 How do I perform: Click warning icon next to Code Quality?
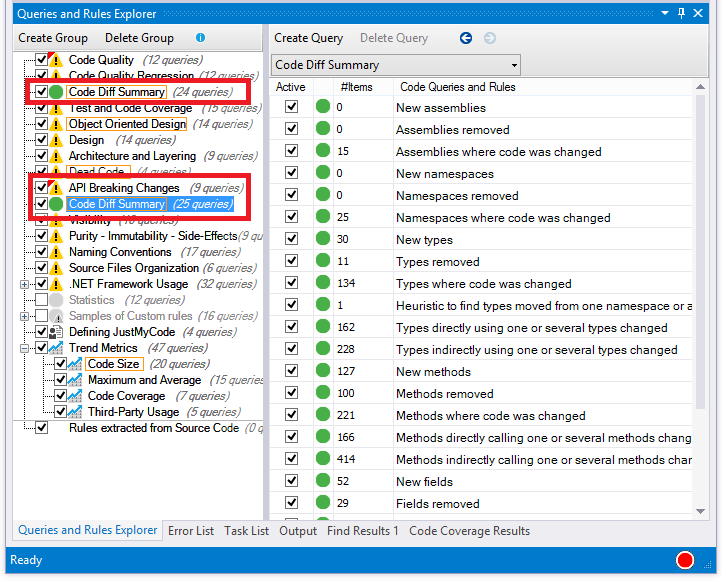click(56, 60)
